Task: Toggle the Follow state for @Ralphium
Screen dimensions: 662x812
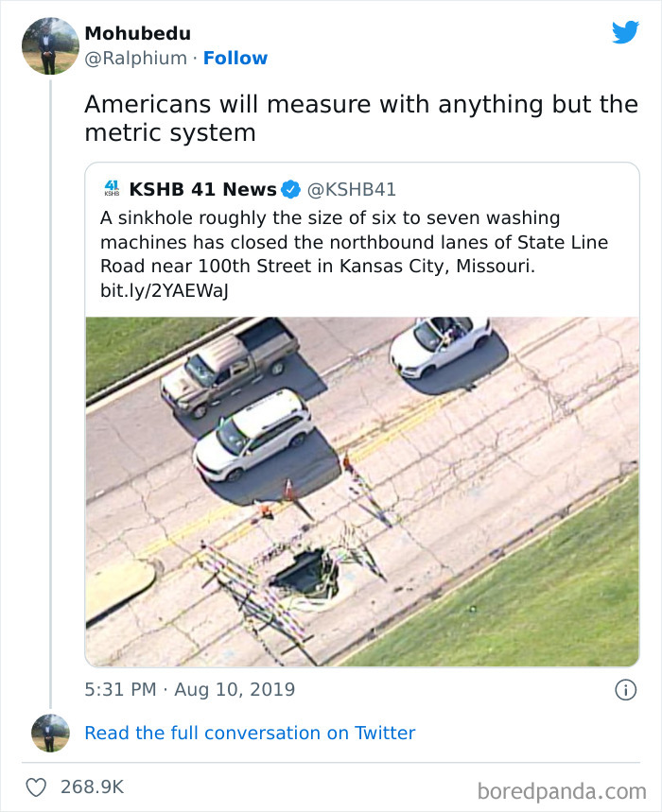Action: pos(235,59)
